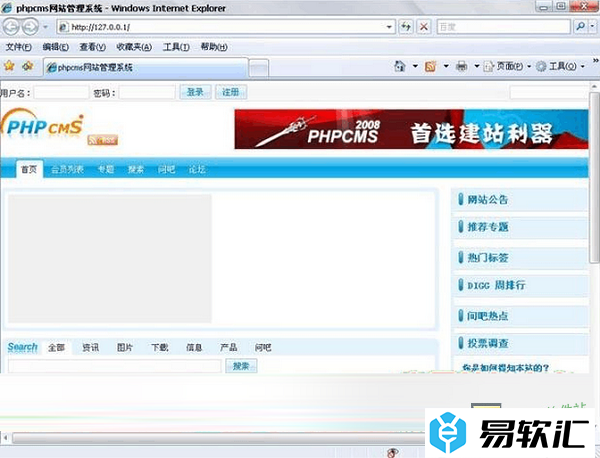Click the 热门标签 sidebar heading
600x458 pixels.
point(488,258)
